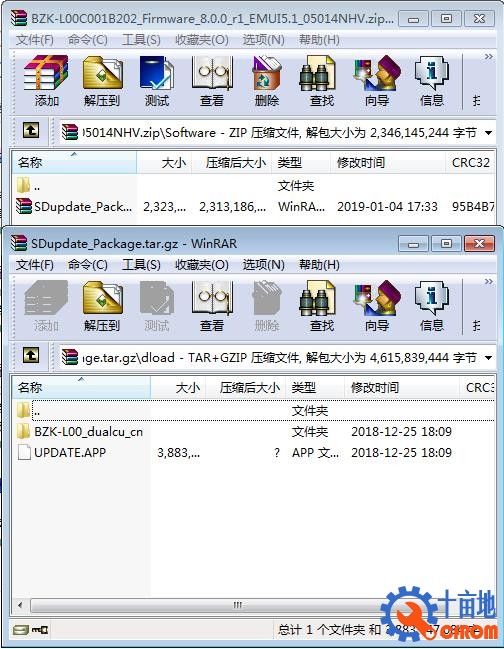The width and height of the screenshot is (504, 649).
Task: Click Wizard (向导) in the top zip window
Action: click(377, 81)
